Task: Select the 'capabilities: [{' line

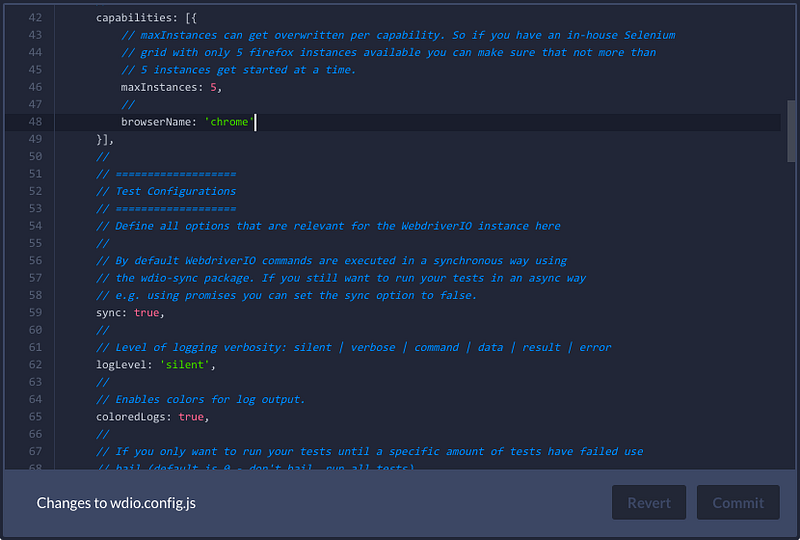Action: 146,18
